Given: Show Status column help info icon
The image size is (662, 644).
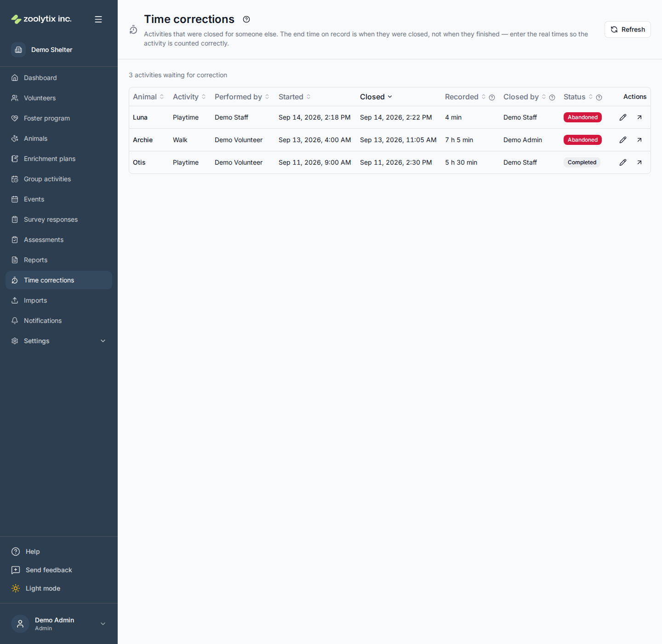Looking at the screenshot, I should point(599,98).
